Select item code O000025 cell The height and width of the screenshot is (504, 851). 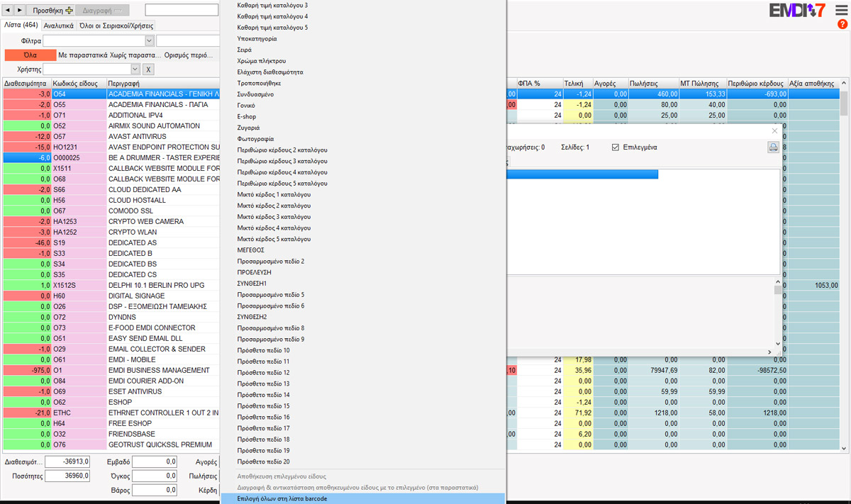[x=79, y=158]
